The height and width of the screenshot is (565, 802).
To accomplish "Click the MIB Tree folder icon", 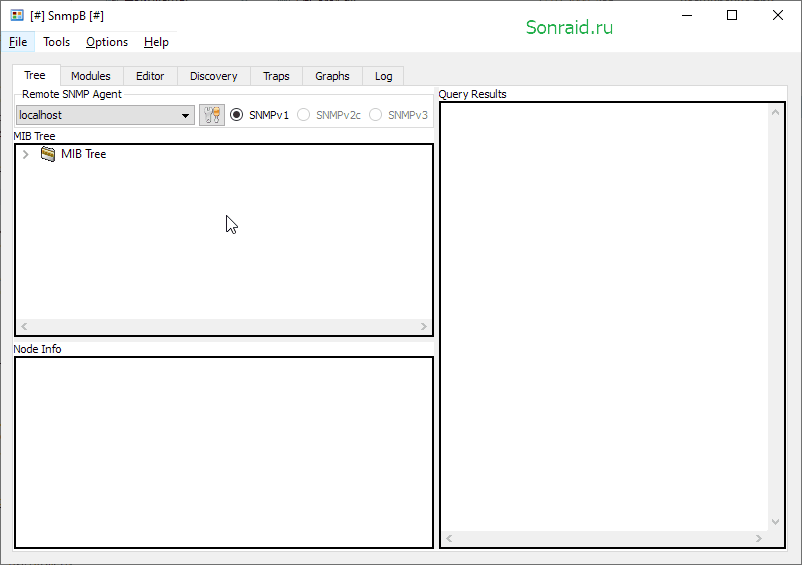I will pyautogui.click(x=48, y=154).
